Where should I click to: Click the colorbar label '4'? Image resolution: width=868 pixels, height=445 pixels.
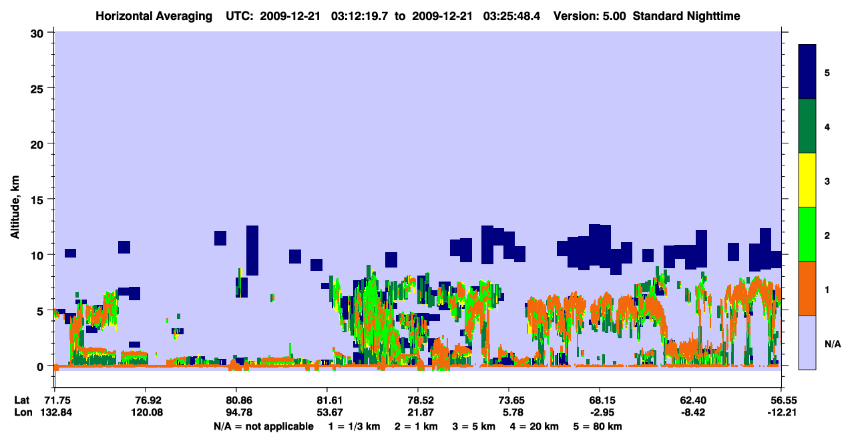click(x=827, y=126)
